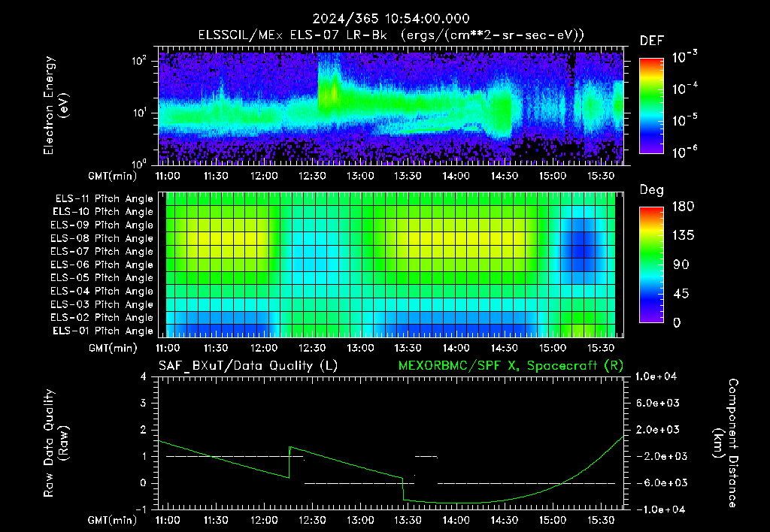Click ELS-02 Pitch Angle row label
Screen dimensions: 770x532
(102, 318)
